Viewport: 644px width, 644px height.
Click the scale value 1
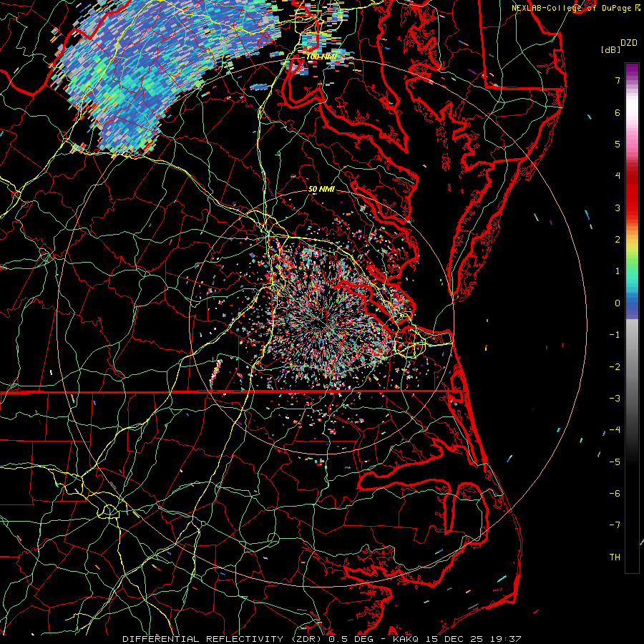[x=618, y=271]
